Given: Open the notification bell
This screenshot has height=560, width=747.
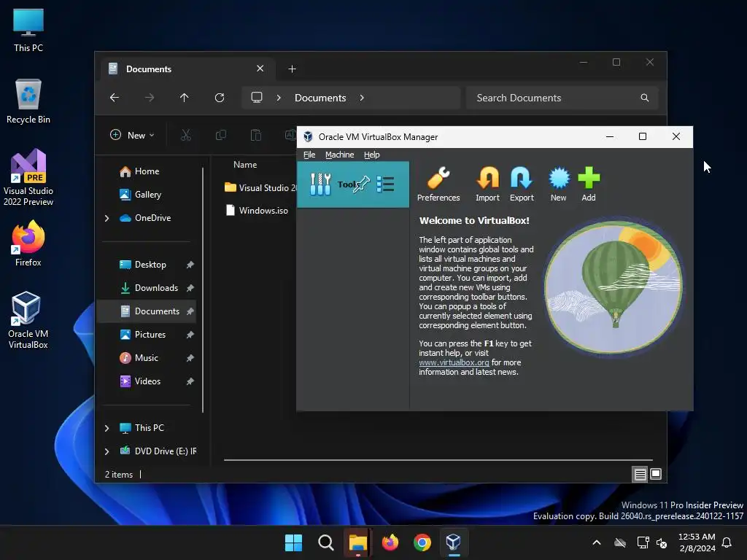Looking at the screenshot, I should click(727, 542).
